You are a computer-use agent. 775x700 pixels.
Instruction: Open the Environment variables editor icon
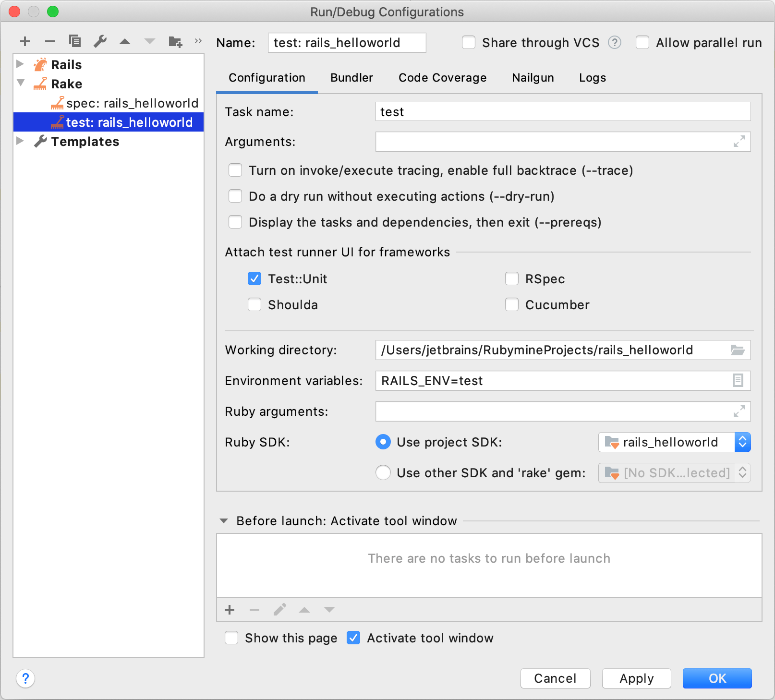pyautogui.click(x=738, y=381)
